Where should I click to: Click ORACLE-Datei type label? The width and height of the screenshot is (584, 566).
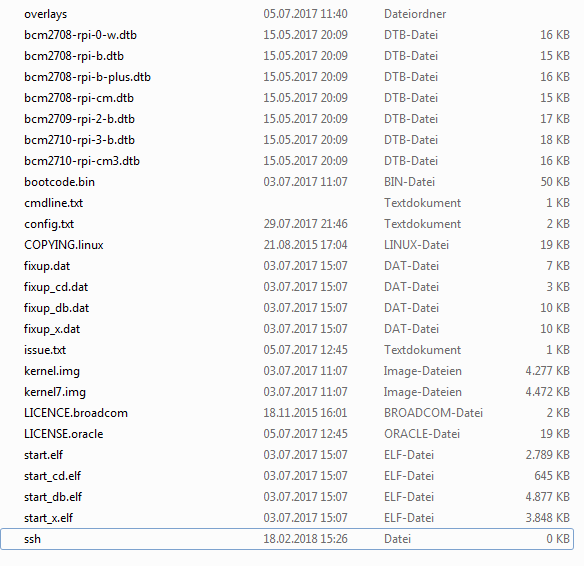[422, 434]
